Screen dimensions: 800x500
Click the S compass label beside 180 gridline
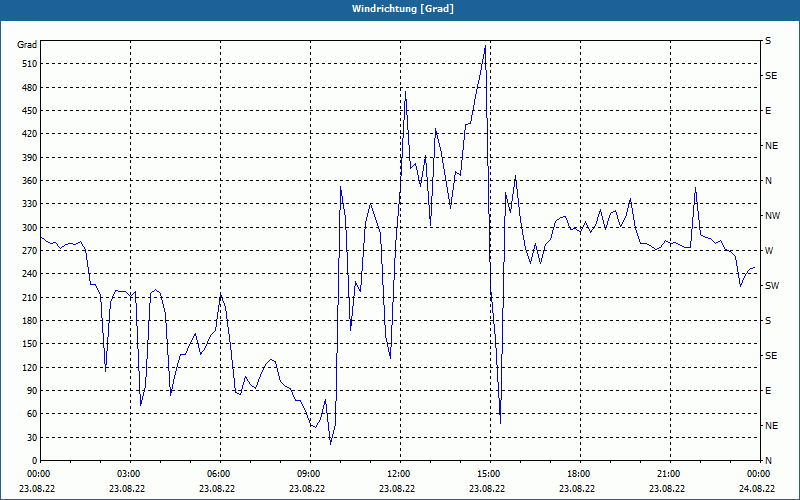coord(768,321)
